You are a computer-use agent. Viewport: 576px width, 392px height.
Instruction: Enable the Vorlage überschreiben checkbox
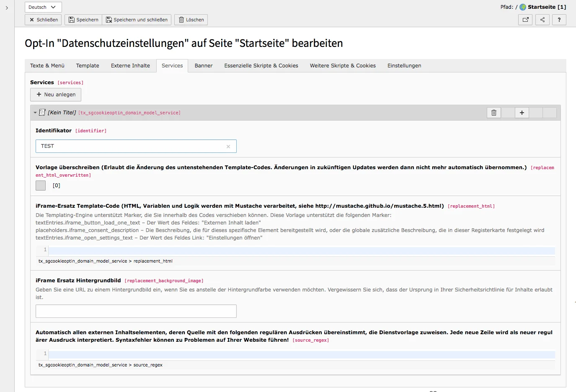40,185
